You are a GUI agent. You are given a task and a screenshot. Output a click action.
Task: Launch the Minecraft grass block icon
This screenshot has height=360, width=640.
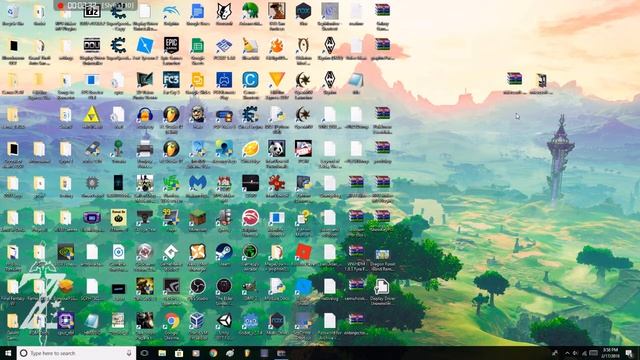[198, 218]
